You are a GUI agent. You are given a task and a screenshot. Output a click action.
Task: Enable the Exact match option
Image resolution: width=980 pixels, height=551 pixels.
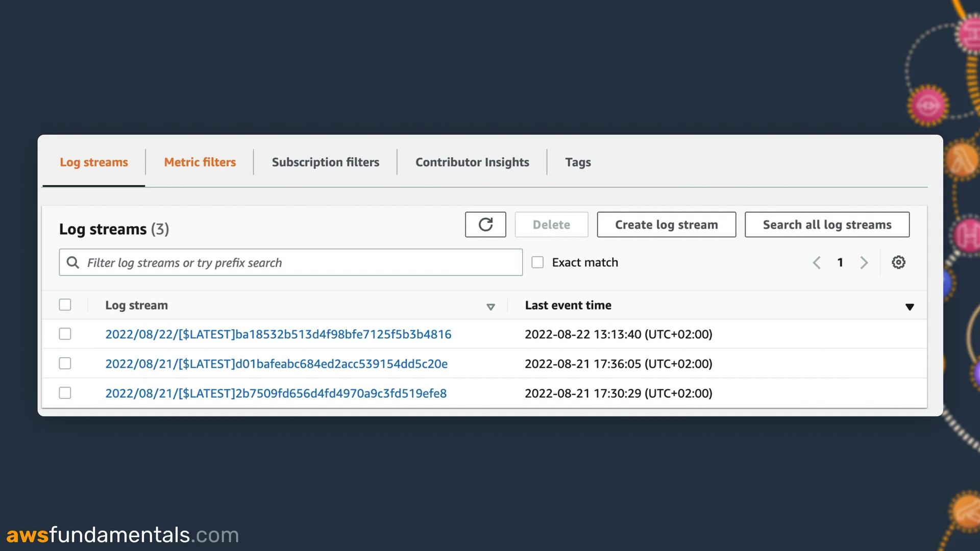pyautogui.click(x=537, y=262)
